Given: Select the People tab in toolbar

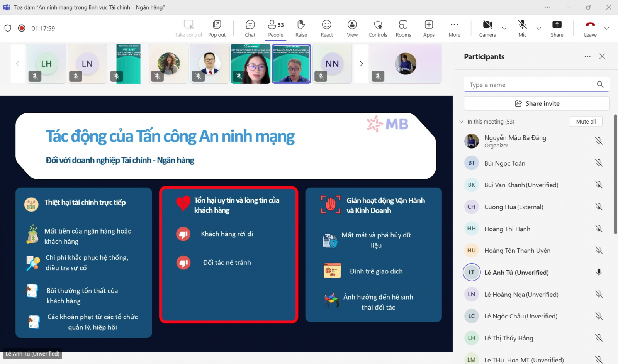Looking at the screenshot, I should click(276, 29).
